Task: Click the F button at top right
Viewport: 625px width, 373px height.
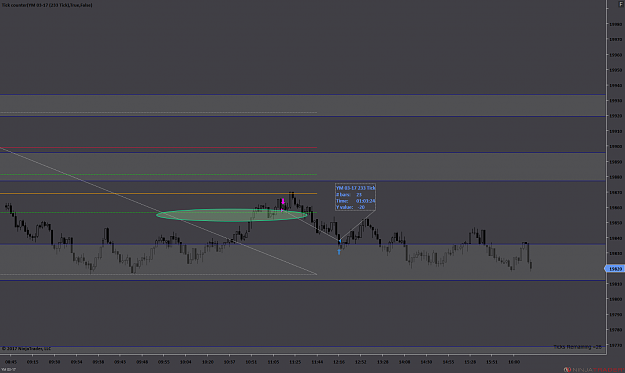Action: [x=621, y=4]
